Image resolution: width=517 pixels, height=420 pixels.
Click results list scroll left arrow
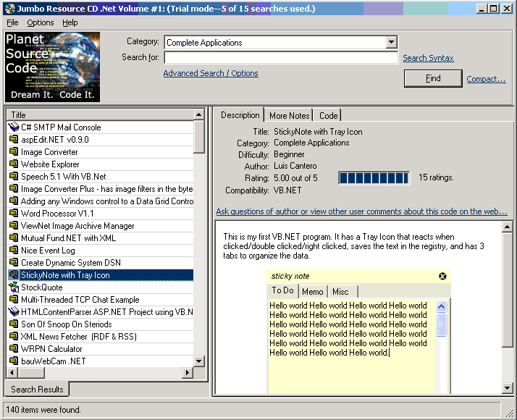click(12, 372)
